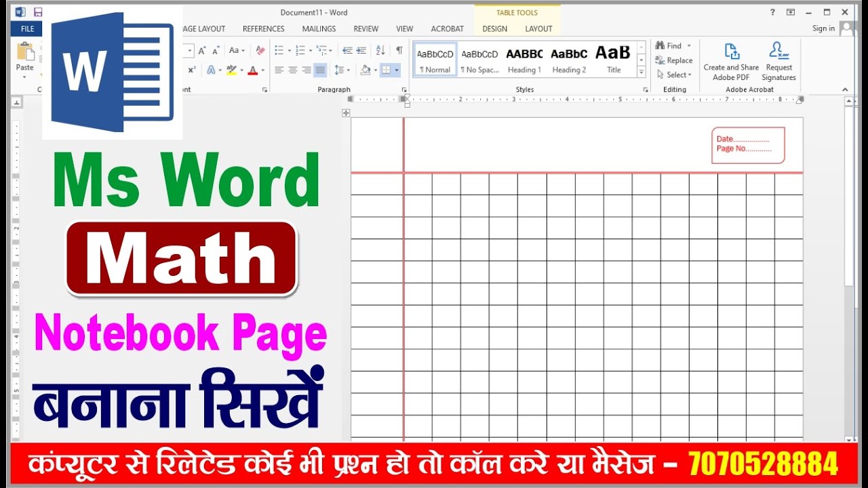Open Table Tools LAYOUT tab
This screenshot has width=868, height=488.
(x=539, y=29)
